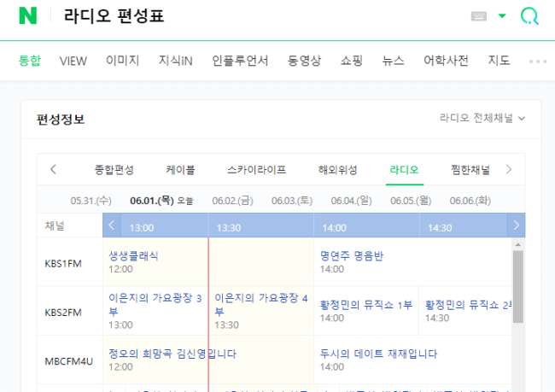The width and height of the screenshot is (555, 392).
Task: Move the timeline to earlier times
Action: [112, 225]
